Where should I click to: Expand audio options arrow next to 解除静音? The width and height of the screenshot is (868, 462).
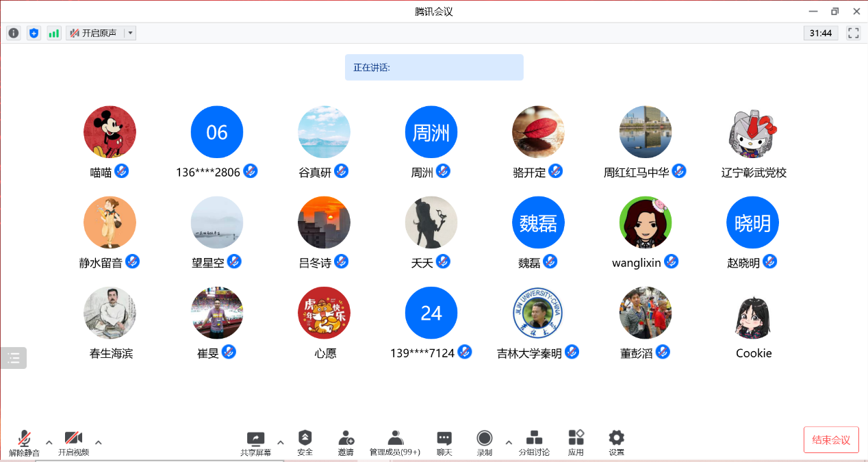(49, 442)
